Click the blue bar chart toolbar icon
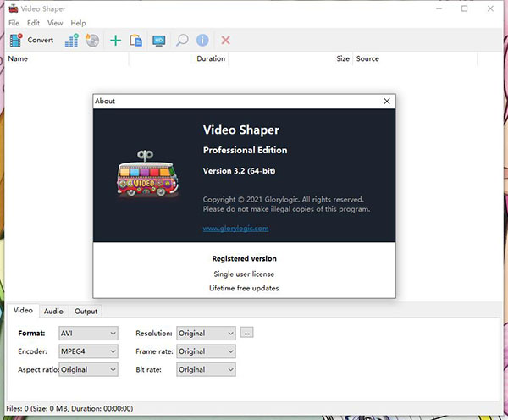Image resolution: width=508 pixels, height=420 pixels. (x=72, y=40)
